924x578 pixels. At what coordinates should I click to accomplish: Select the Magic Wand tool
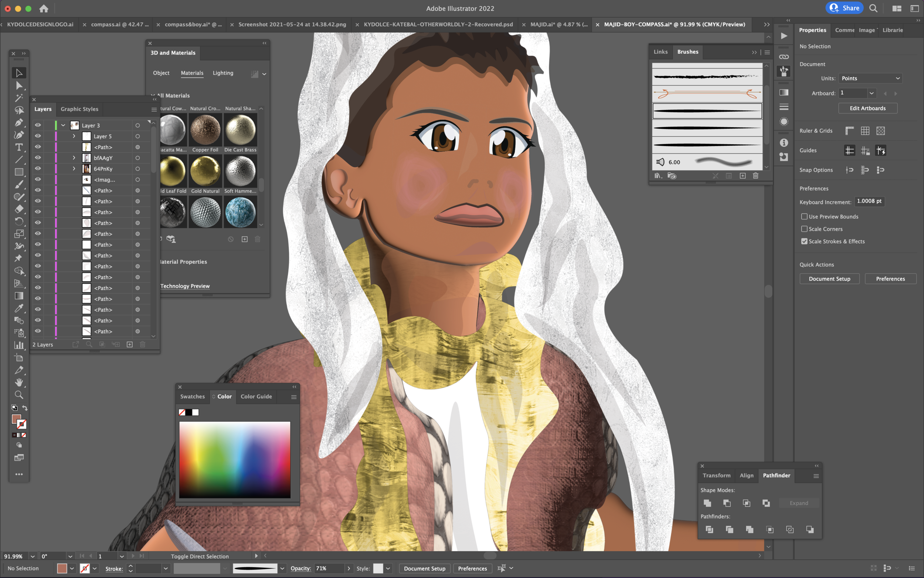pos(19,98)
